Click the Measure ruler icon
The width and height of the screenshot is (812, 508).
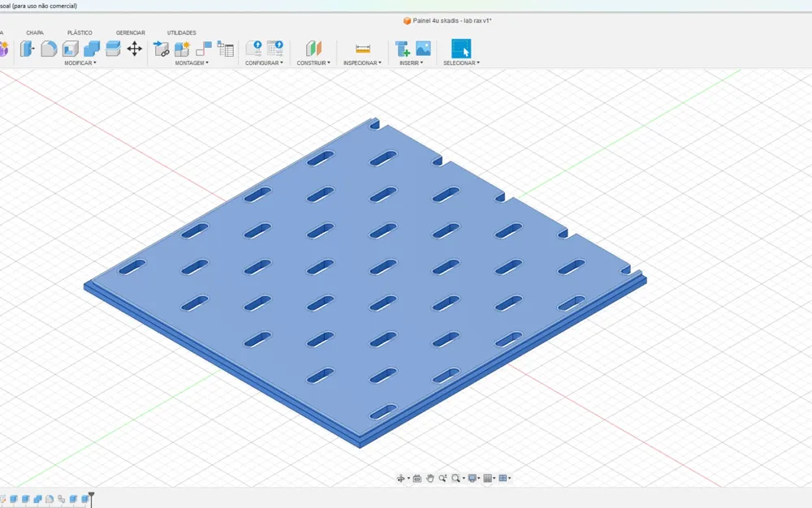tap(363, 49)
